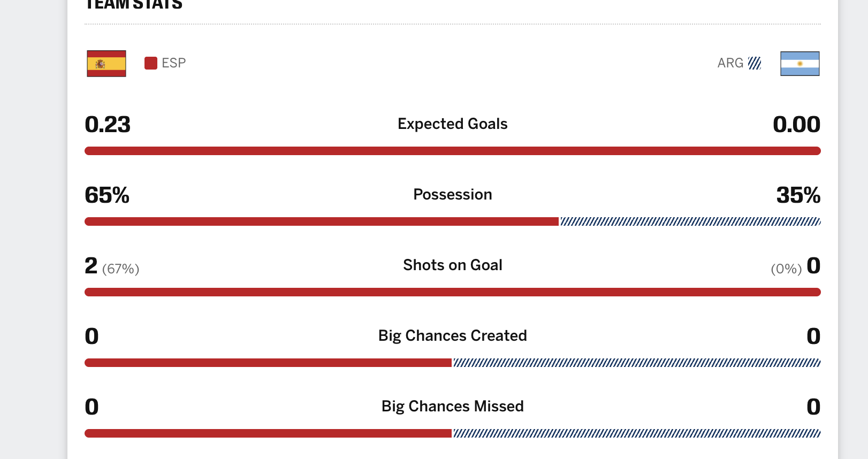Image resolution: width=868 pixels, height=459 pixels.
Task: Click the Expected Goals red bar
Action: (453, 151)
